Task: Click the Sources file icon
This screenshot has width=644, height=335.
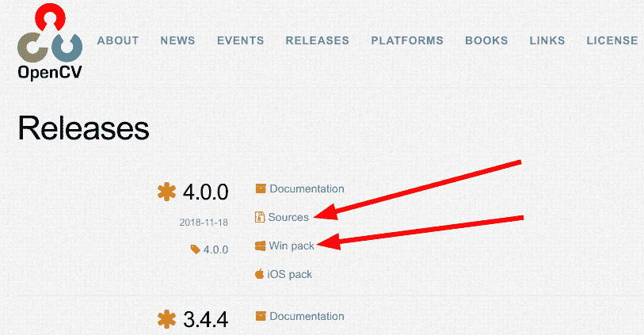Action: click(260, 217)
